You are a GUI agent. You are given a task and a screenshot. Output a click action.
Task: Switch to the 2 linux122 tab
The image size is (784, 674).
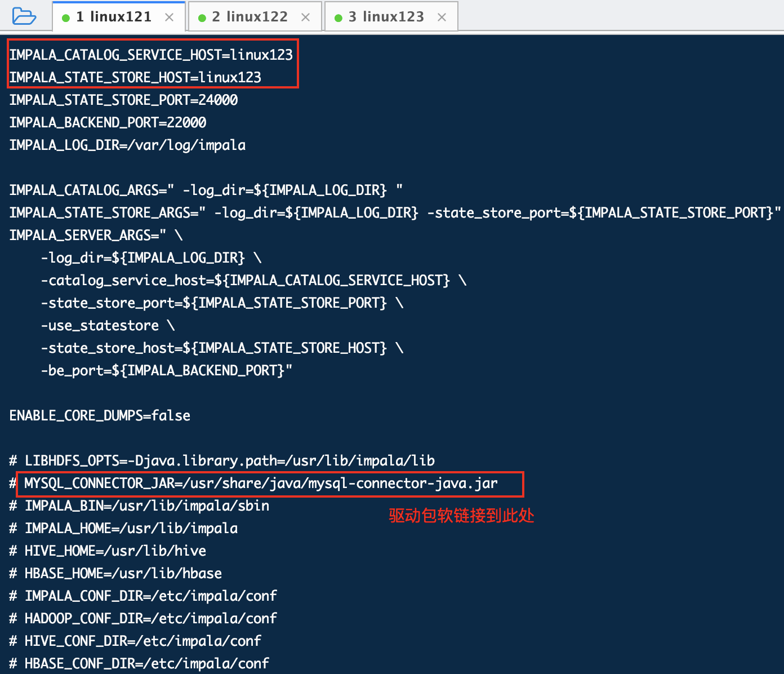[255, 17]
